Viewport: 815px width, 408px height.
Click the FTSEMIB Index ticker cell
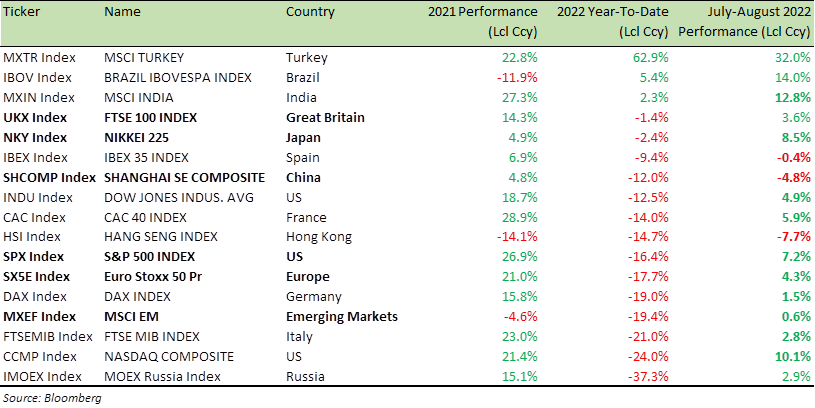point(48,337)
